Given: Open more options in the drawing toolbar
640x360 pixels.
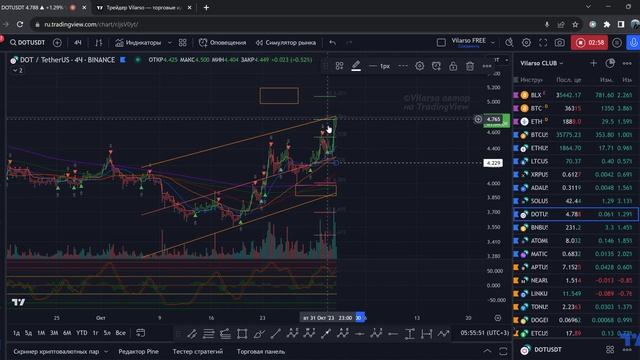Looking at the screenshot, I should click(487, 66).
